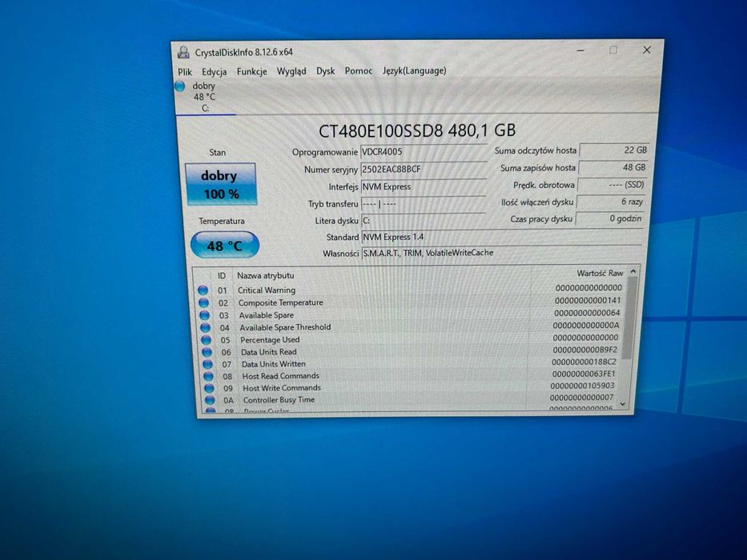
Task: Select the Controller Busy Time attribute name
Action: (x=279, y=399)
